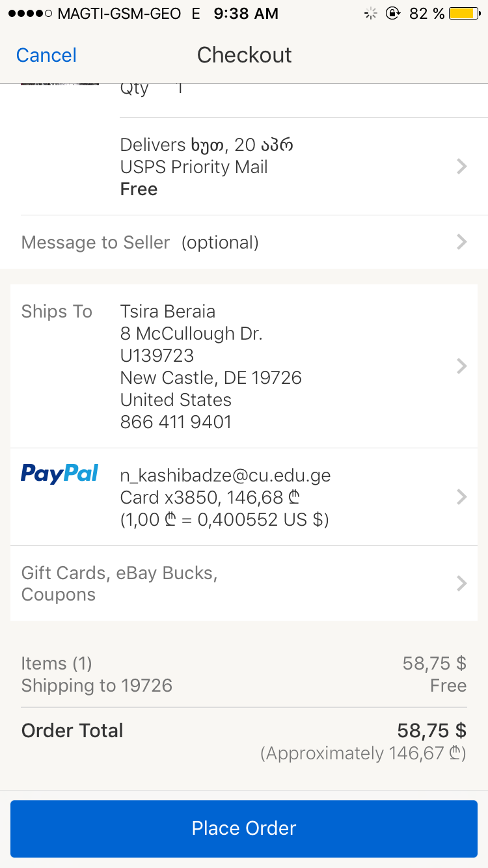Tap the rotation lock status icon

(392, 13)
